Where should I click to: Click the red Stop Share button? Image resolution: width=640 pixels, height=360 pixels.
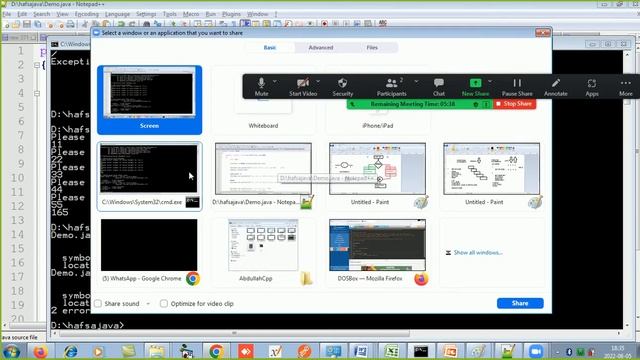click(x=514, y=104)
